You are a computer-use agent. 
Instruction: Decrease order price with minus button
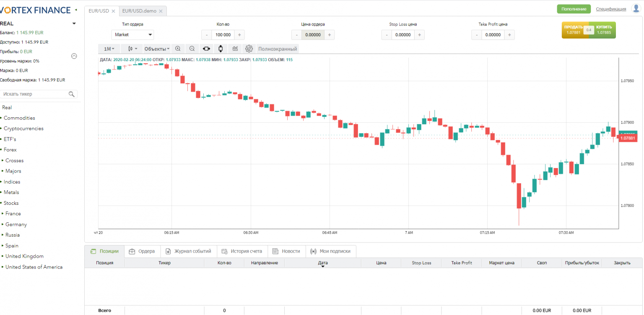(296, 35)
